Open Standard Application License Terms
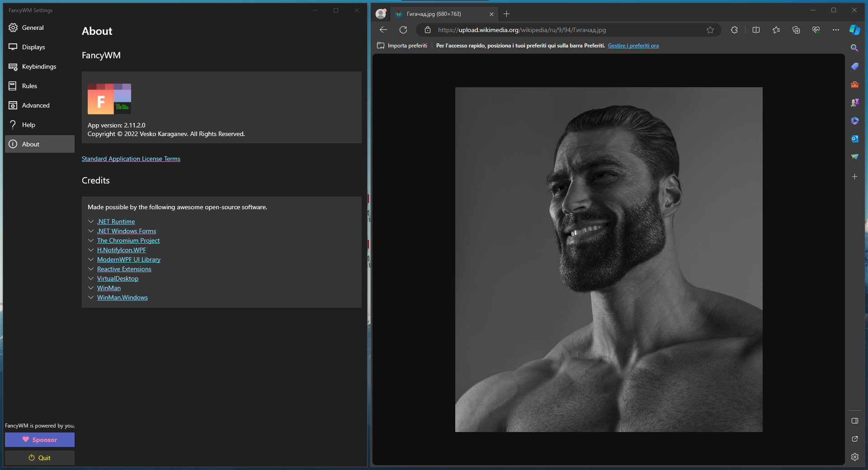Screen dimensions: 868x470 pyautogui.click(x=131, y=159)
